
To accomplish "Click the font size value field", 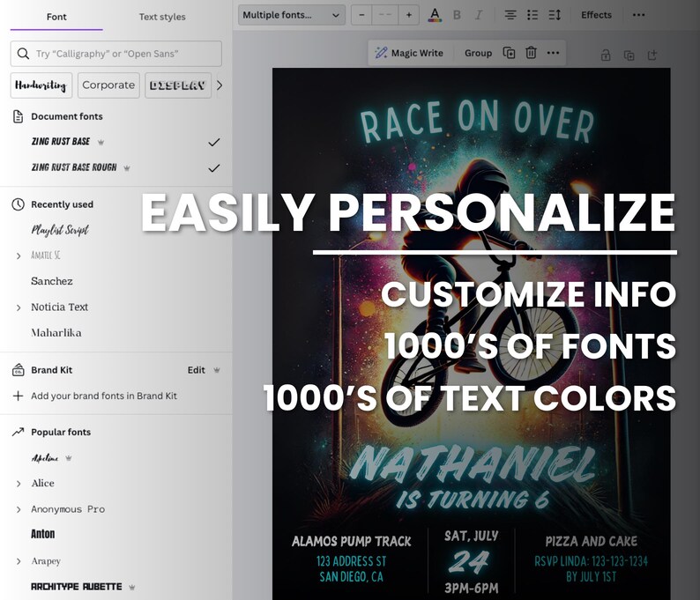I will 384,15.
